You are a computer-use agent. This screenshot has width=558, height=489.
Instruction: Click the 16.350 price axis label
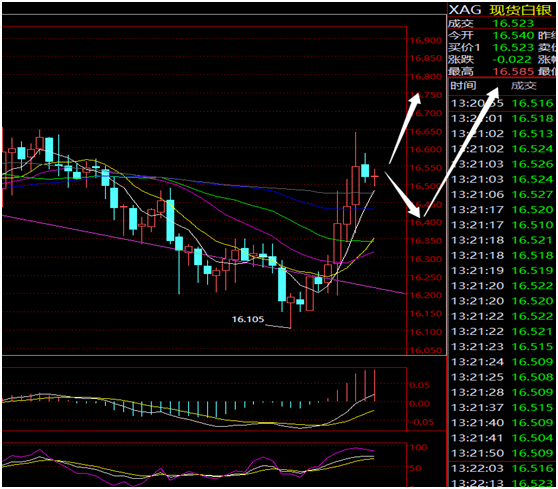pos(426,241)
